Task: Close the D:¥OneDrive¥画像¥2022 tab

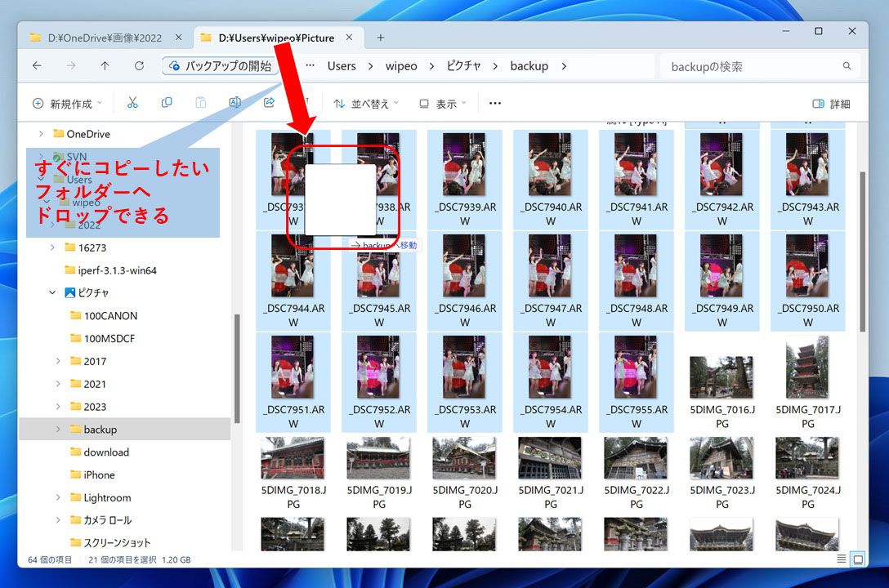Action: pos(179,38)
